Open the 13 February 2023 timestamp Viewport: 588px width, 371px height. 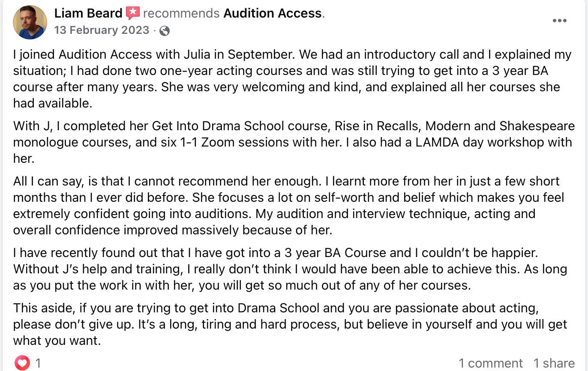(x=102, y=30)
